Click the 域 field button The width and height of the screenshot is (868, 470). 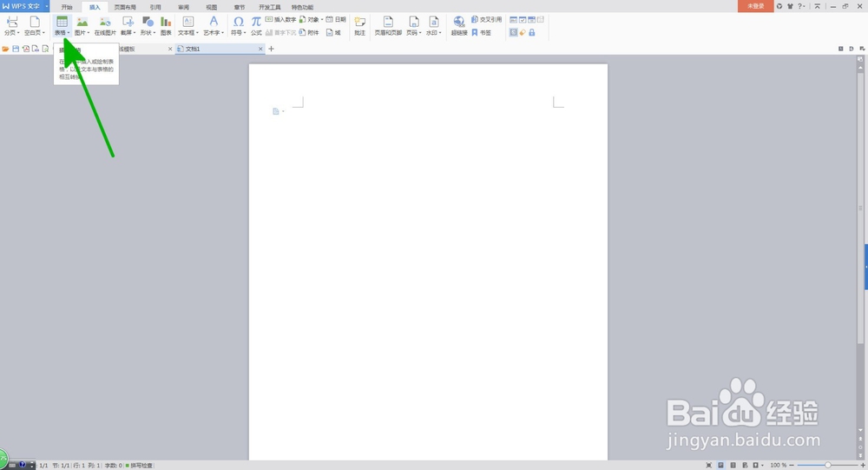[333, 33]
